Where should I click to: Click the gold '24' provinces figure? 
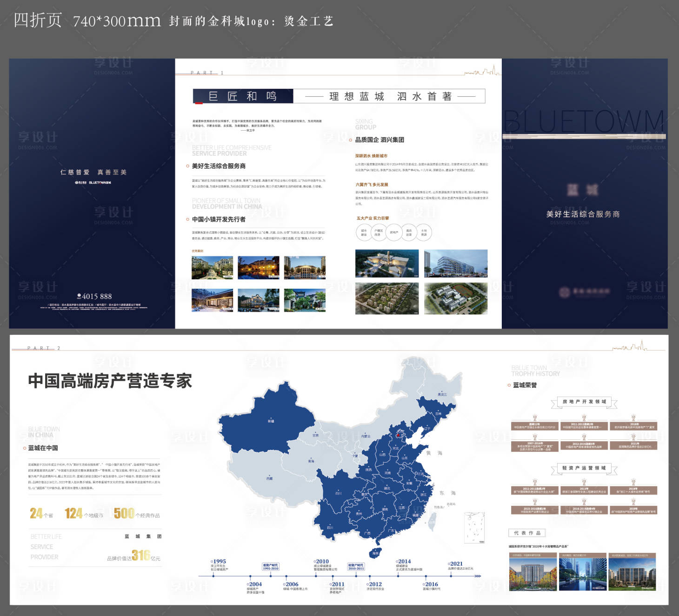[x=36, y=513]
